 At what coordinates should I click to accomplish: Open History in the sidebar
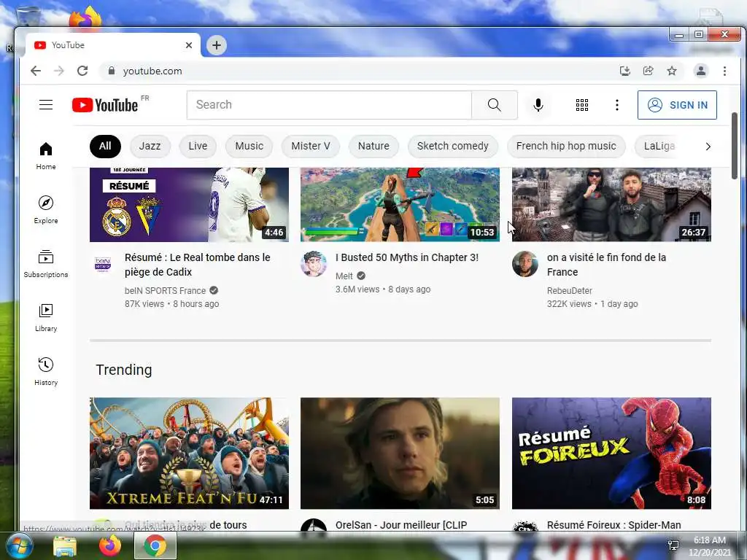pyautogui.click(x=46, y=371)
